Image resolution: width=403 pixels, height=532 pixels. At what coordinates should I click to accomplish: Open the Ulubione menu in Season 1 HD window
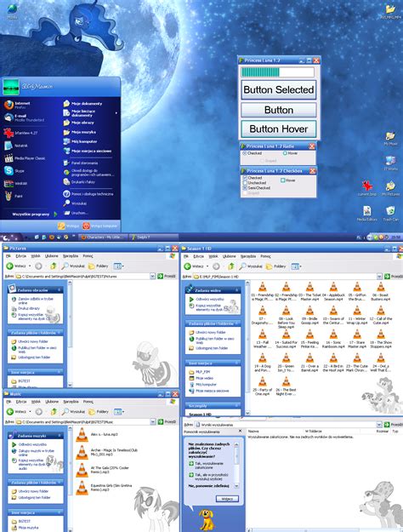pyautogui.click(x=229, y=256)
